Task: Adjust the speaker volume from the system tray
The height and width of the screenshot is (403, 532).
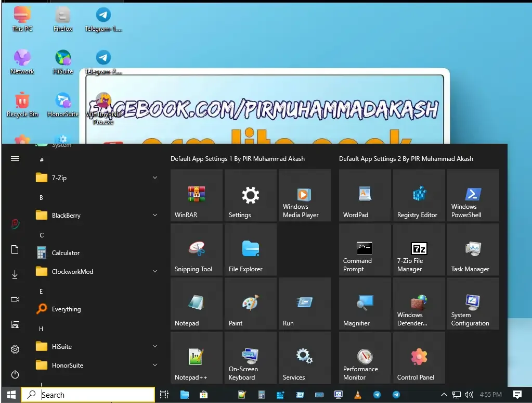Action: tap(470, 394)
